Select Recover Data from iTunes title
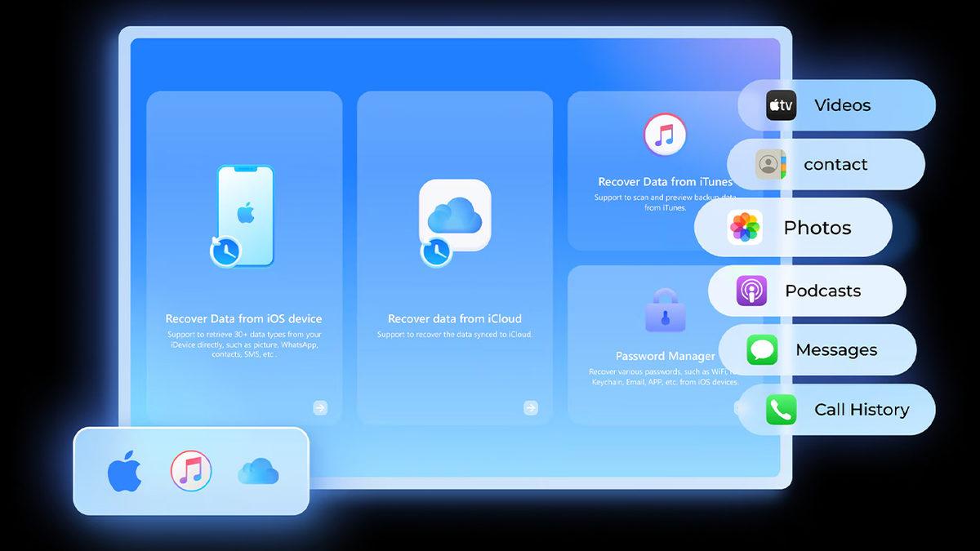Image resolution: width=980 pixels, height=551 pixels. (x=665, y=182)
